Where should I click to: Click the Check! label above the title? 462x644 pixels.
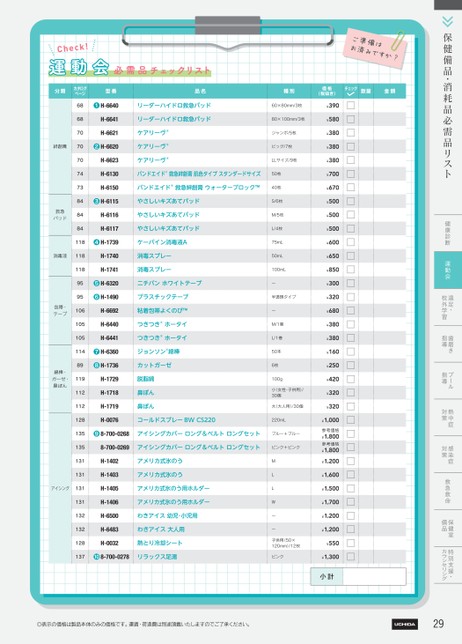tap(72, 48)
